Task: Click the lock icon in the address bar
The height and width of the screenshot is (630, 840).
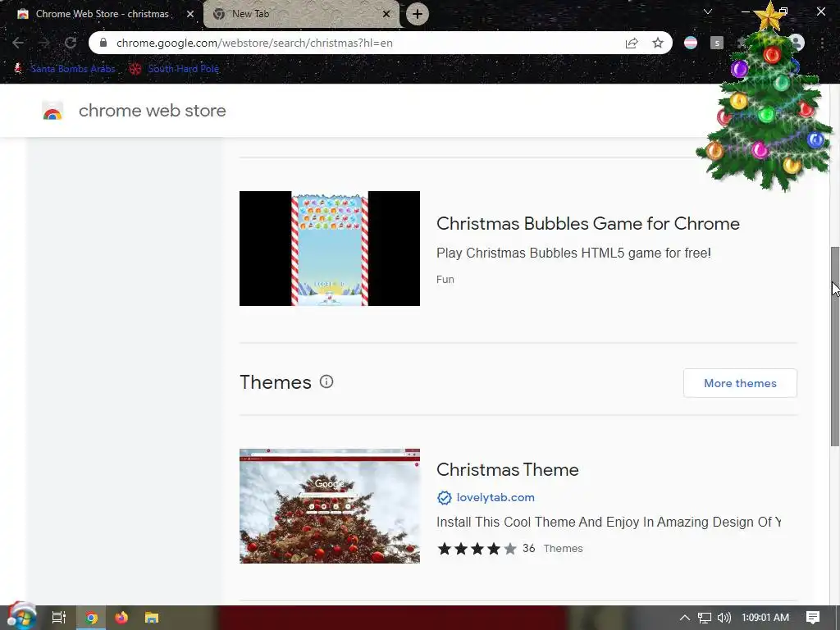Action: [x=103, y=43]
